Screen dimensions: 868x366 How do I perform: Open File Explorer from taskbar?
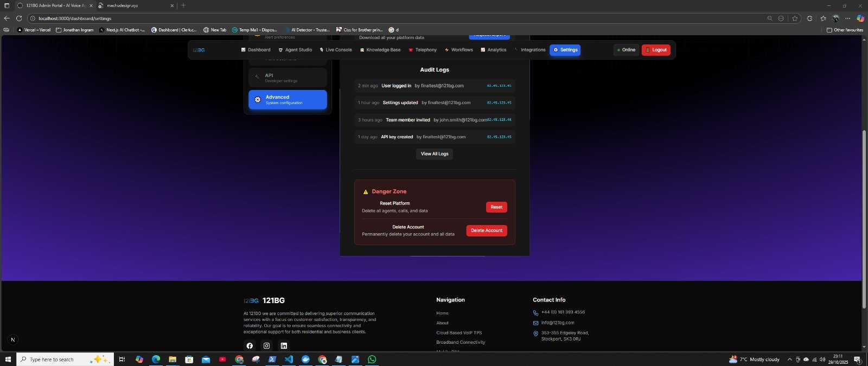[x=173, y=359]
